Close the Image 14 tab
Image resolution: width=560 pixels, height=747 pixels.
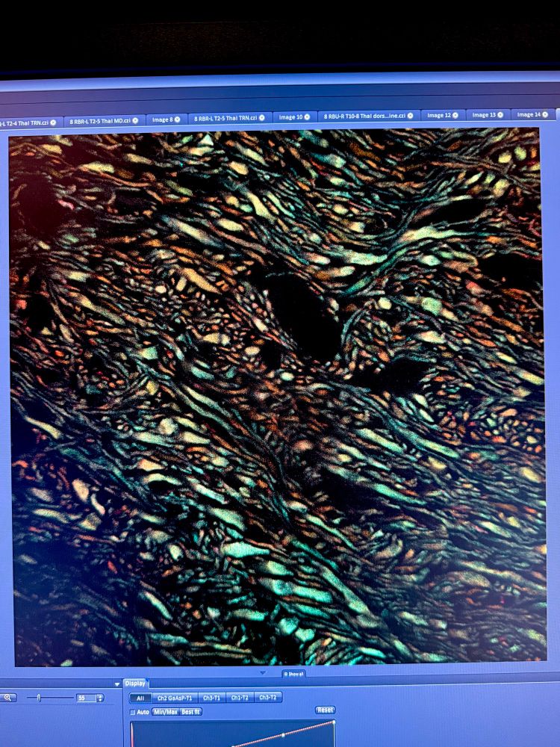pos(545,114)
